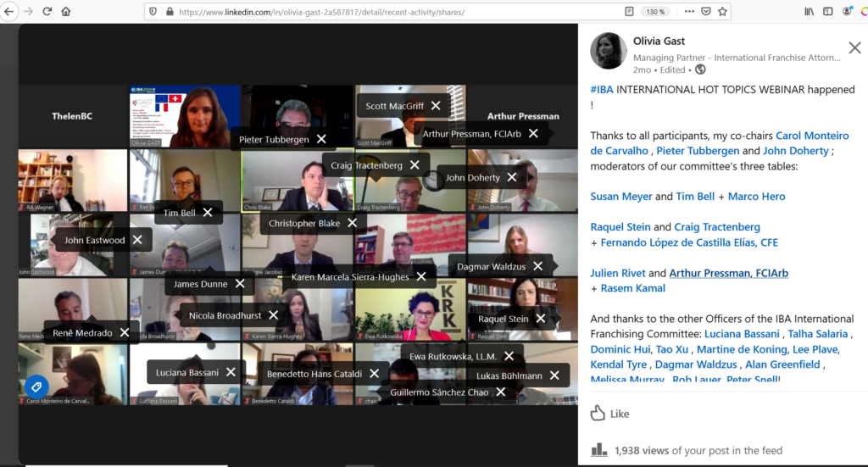The width and height of the screenshot is (868, 467).
Task: Remove Karen Marcela Sierra-Hughes photo tag
Action: coord(421,276)
